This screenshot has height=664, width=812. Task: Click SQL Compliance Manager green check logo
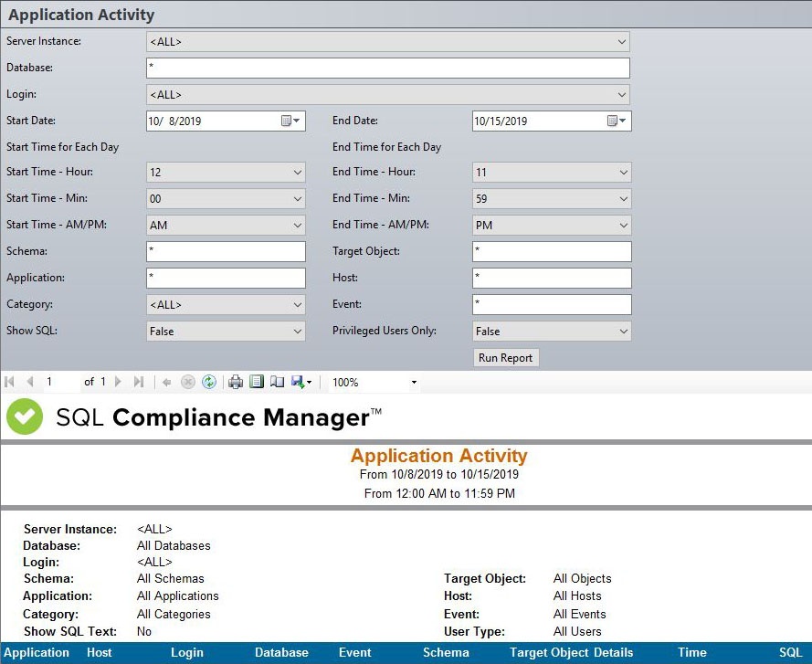pos(25,416)
